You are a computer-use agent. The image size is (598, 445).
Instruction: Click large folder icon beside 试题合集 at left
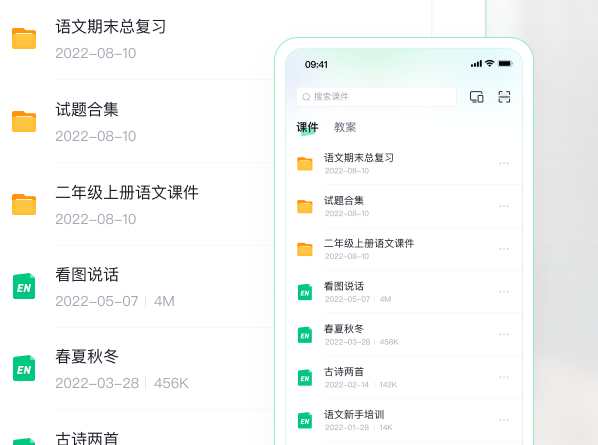tap(24, 121)
